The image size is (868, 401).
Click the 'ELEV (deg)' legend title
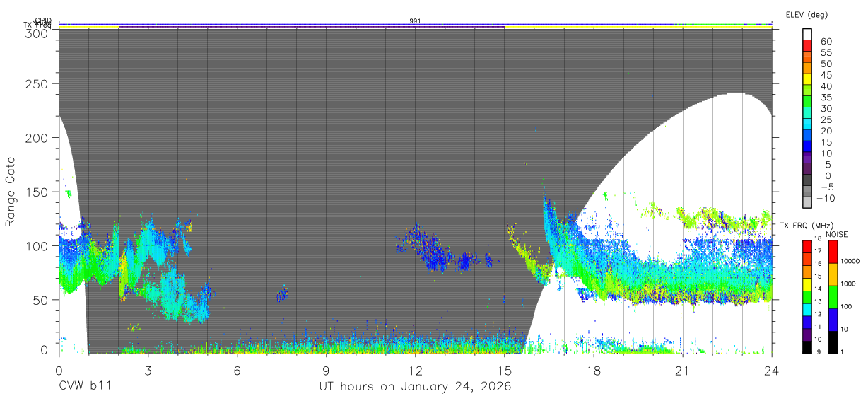tap(807, 15)
